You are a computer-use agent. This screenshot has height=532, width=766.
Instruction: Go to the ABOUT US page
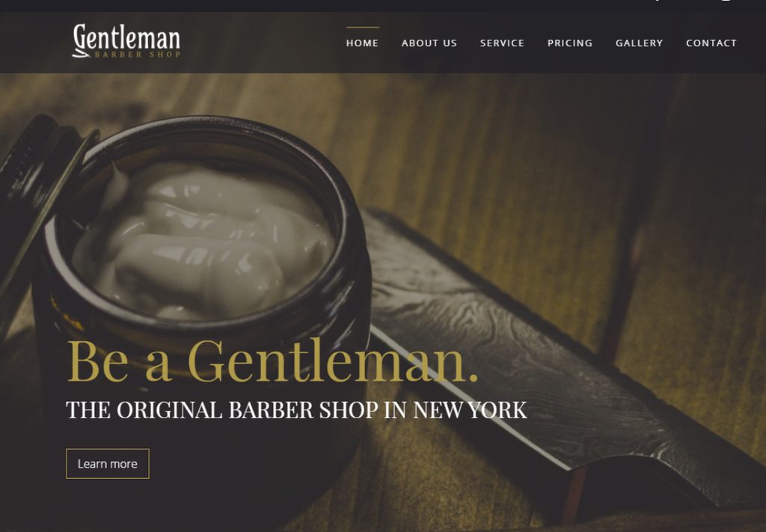click(x=429, y=43)
